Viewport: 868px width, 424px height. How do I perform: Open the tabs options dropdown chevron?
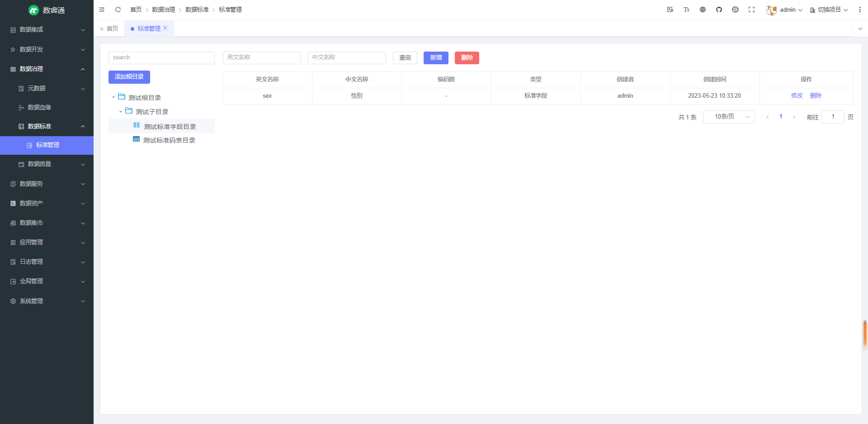point(860,29)
